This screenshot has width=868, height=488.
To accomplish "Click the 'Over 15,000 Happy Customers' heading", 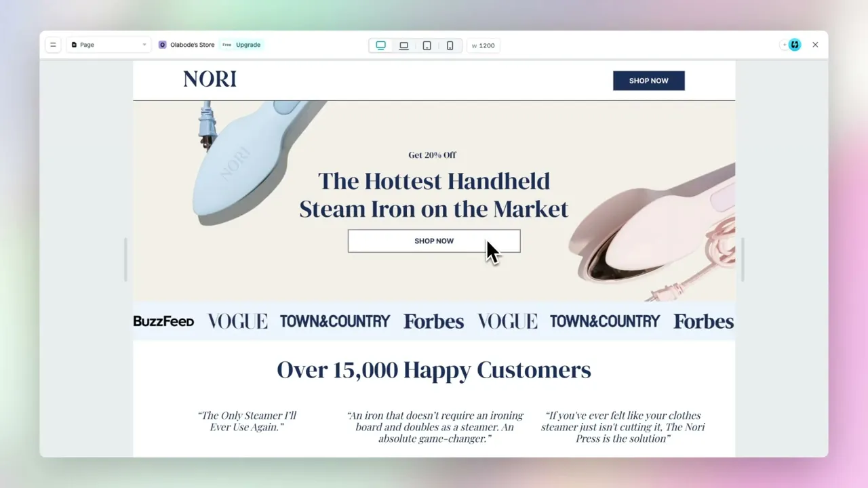I will point(434,370).
